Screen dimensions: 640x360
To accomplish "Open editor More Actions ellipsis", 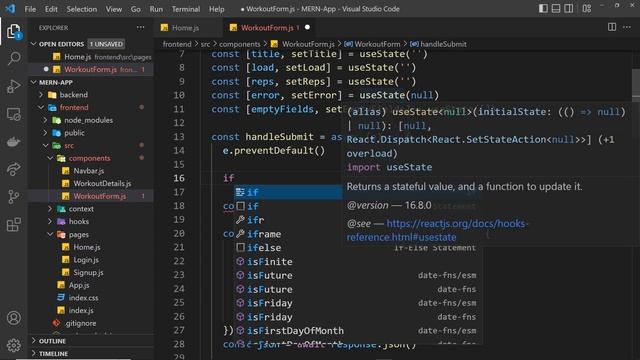I will [x=627, y=27].
